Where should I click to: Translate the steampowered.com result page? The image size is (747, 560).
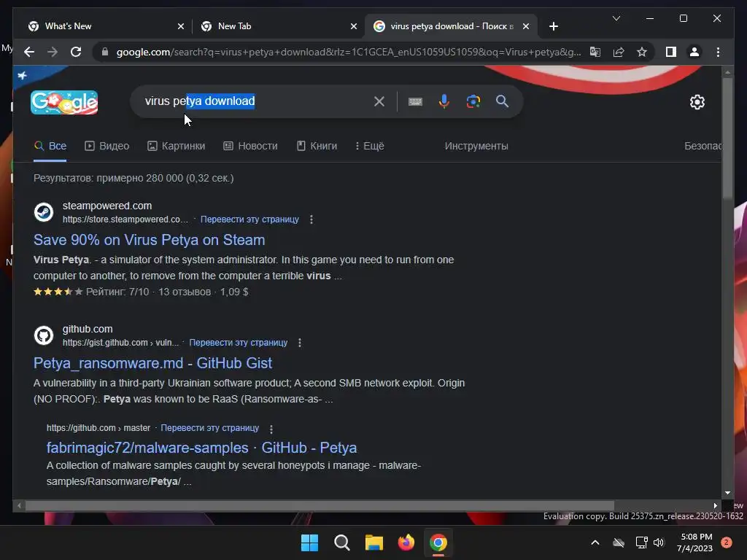(x=249, y=219)
